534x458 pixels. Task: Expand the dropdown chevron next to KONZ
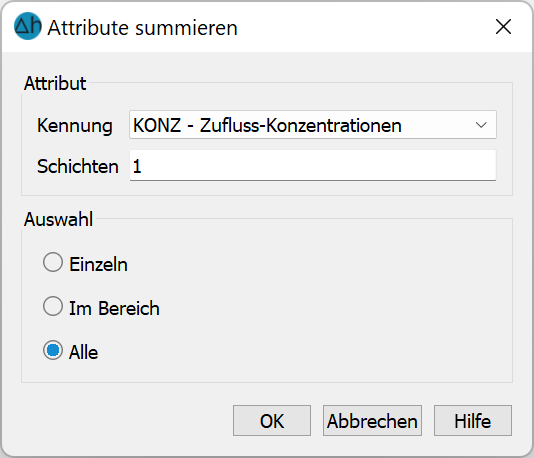tap(481, 125)
